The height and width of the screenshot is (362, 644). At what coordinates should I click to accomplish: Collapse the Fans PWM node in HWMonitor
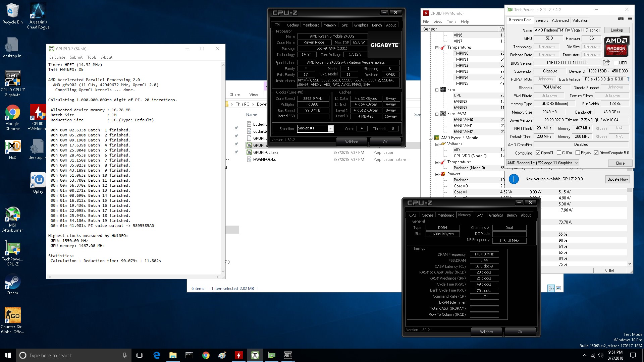point(437,114)
